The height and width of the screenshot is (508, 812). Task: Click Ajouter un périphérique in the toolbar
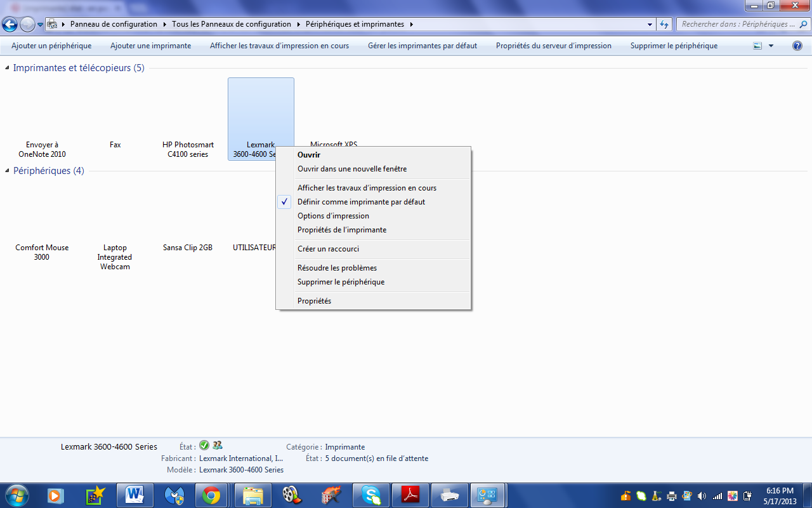[51, 46]
